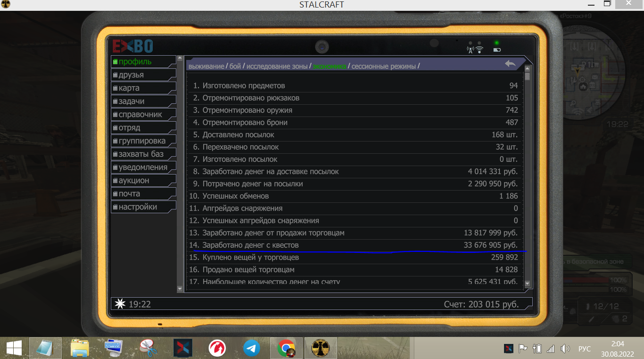Click value '33 676 905 руб.'

click(491, 245)
